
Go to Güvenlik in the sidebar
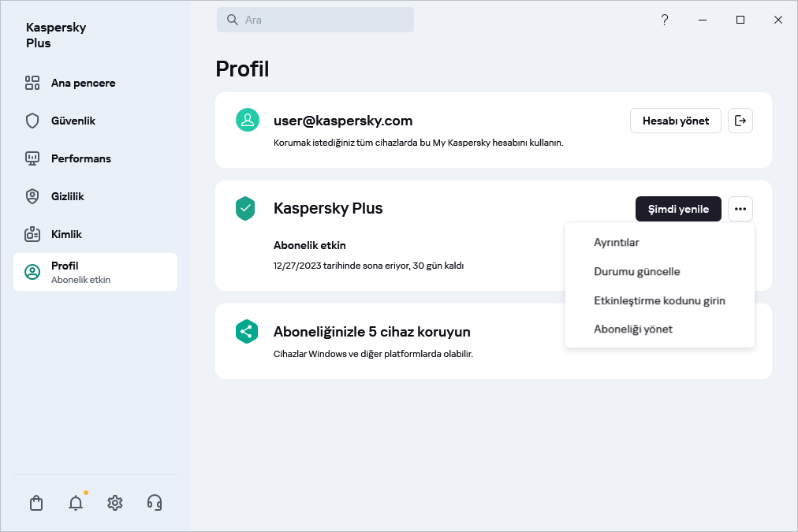[73, 121]
